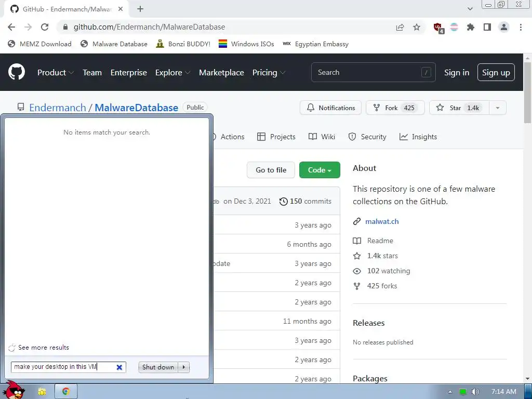Switch to the Projects tab
This screenshot has width=532, height=399.
[276, 137]
